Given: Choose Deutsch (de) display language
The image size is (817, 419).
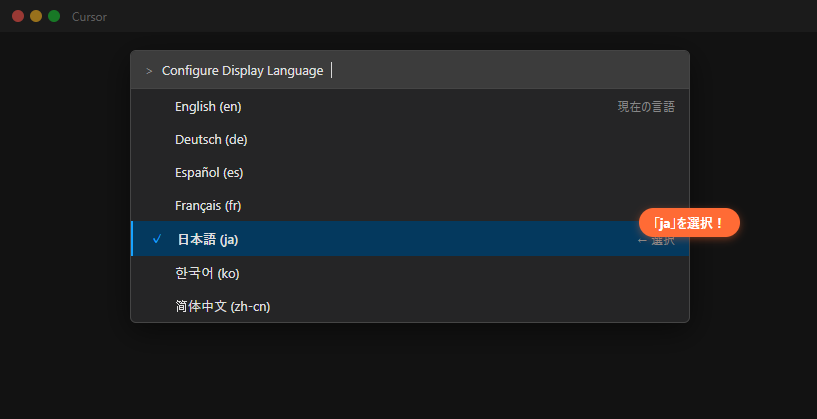Looking at the screenshot, I should [x=210, y=139].
